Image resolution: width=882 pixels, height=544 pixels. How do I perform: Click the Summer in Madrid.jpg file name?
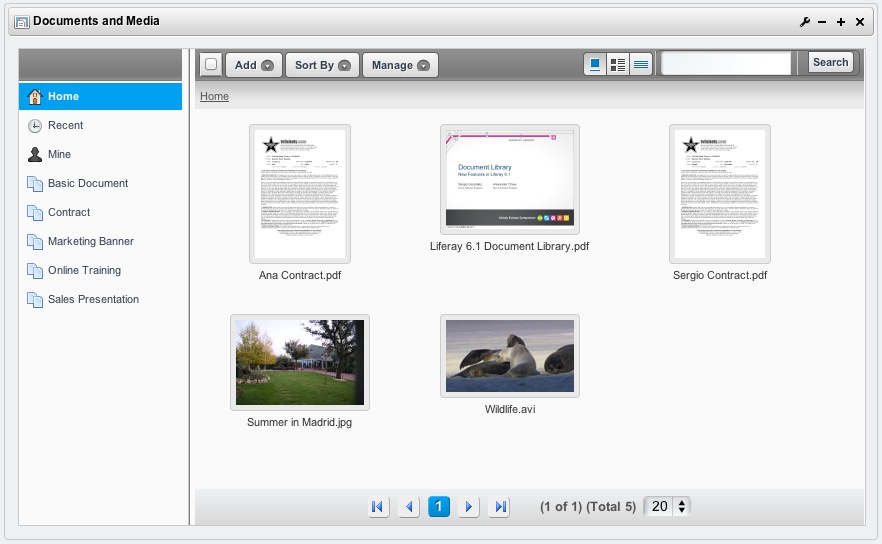299,422
